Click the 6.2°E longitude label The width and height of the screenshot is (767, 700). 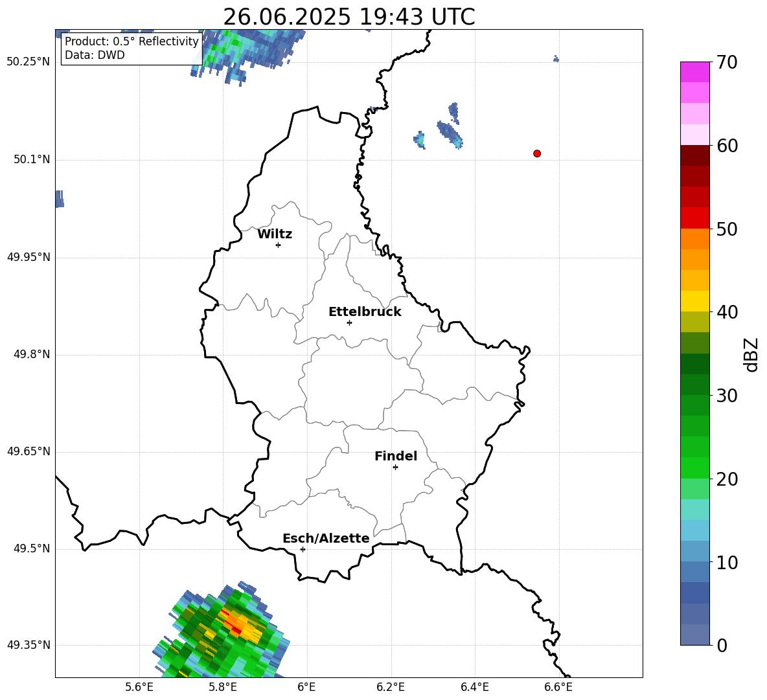click(391, 687)
